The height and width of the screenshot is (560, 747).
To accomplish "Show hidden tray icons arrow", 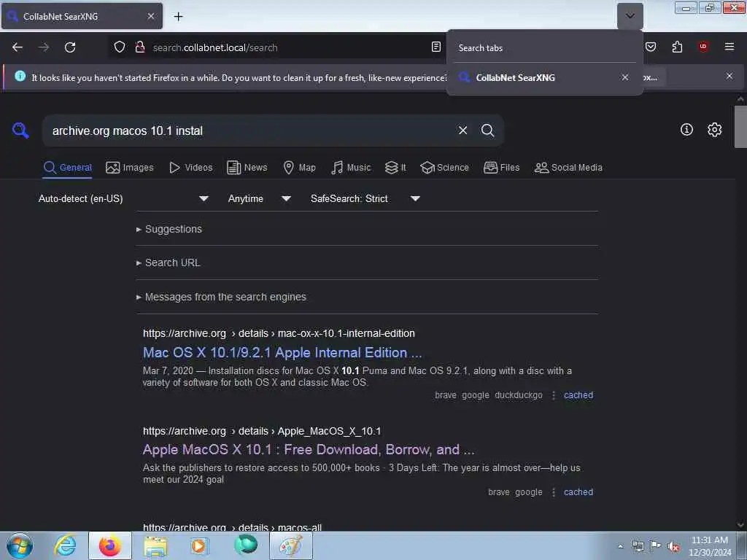I will (x=620, y=547).
